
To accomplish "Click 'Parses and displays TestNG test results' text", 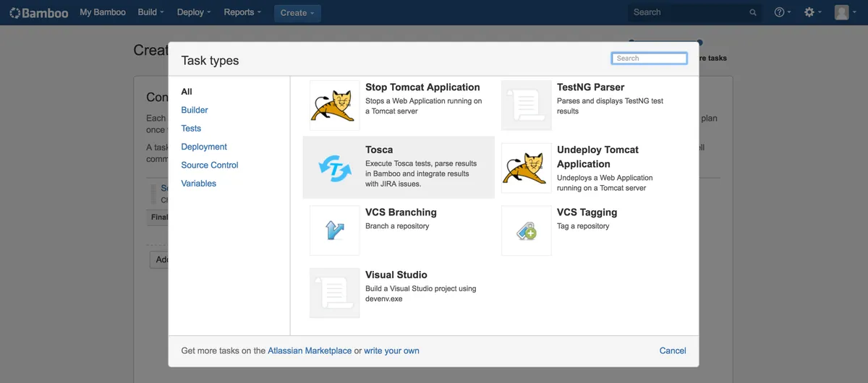I will click(610, 106).
